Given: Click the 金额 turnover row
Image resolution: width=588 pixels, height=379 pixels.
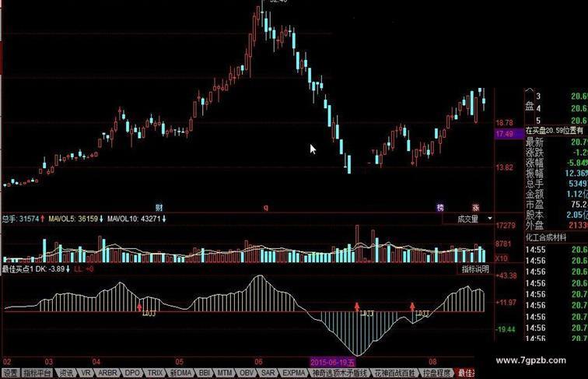Looking at the screenshot, I should tap(556, 194).
